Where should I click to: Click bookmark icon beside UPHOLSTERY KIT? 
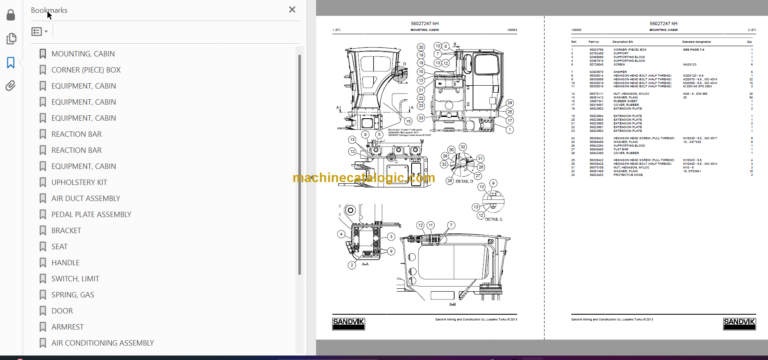(x=43, y=182)
